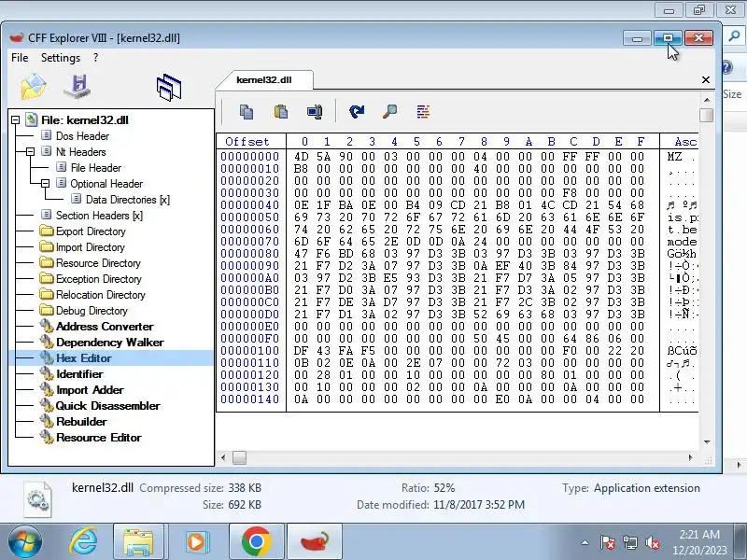747x560 pixels.
Task: Click the network tray icon
Action: 629,542
